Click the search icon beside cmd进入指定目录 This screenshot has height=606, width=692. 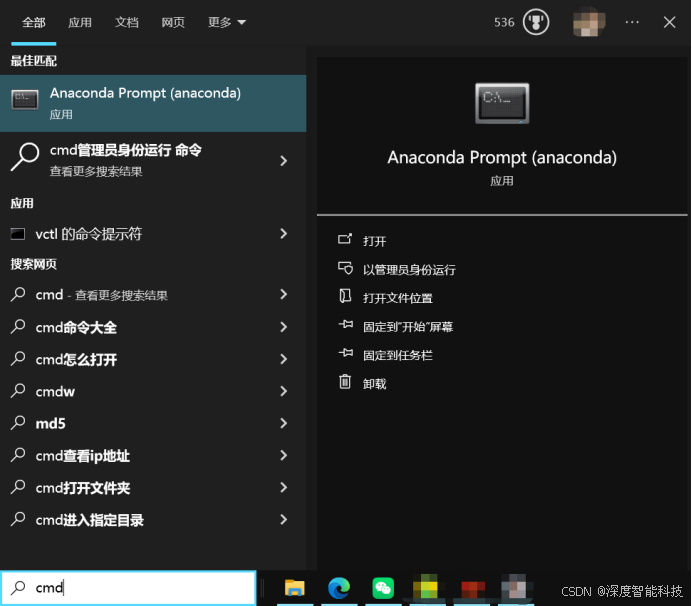18,519
